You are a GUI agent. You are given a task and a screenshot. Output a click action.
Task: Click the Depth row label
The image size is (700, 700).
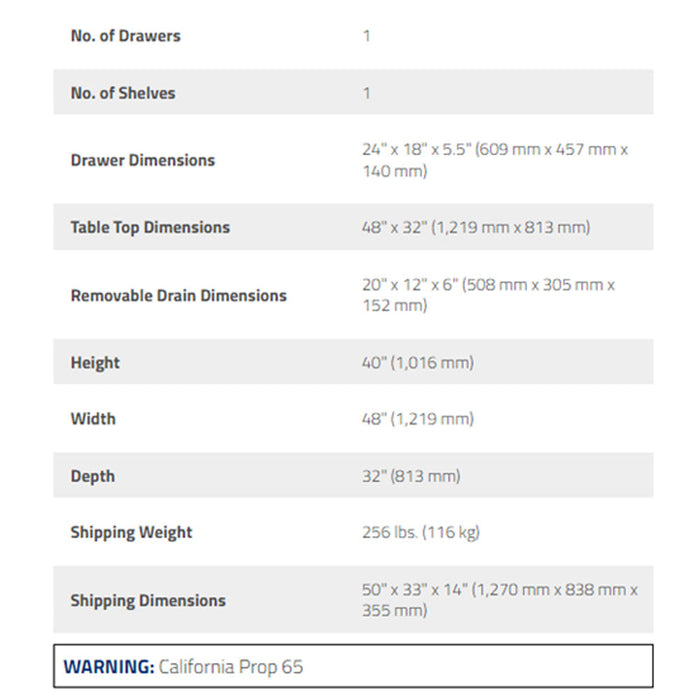(x=93, y=476)
